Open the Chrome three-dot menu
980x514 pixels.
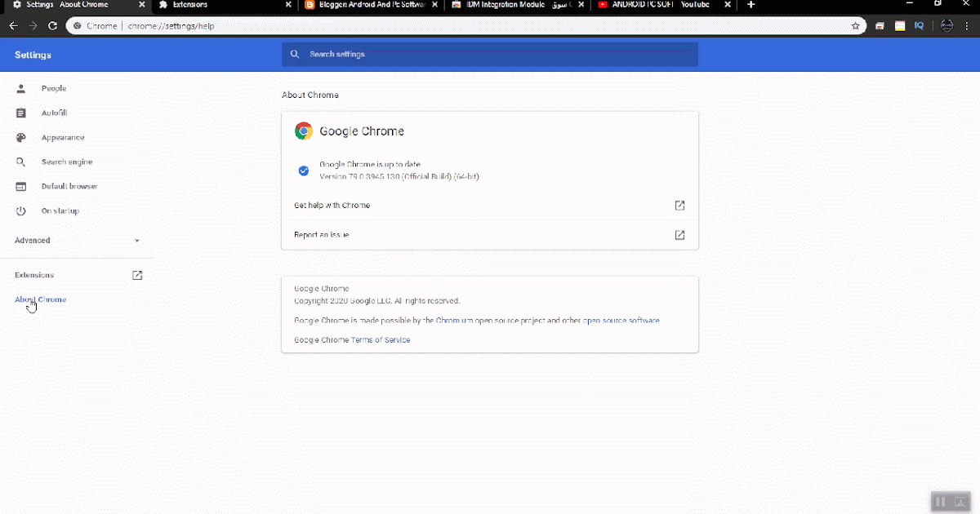(969, 26)
